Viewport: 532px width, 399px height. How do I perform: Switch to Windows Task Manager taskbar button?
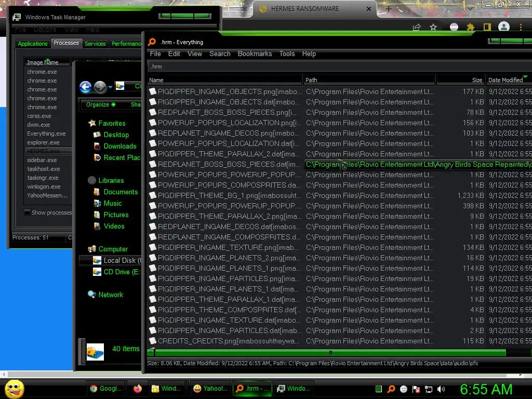294,389
